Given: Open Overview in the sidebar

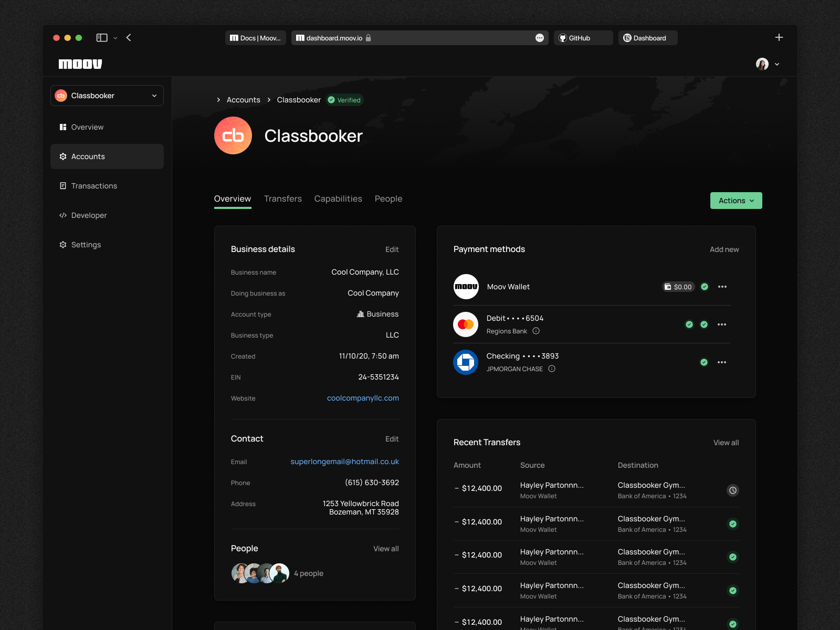Looking at the screenshot, I should (x=107, y=127).
